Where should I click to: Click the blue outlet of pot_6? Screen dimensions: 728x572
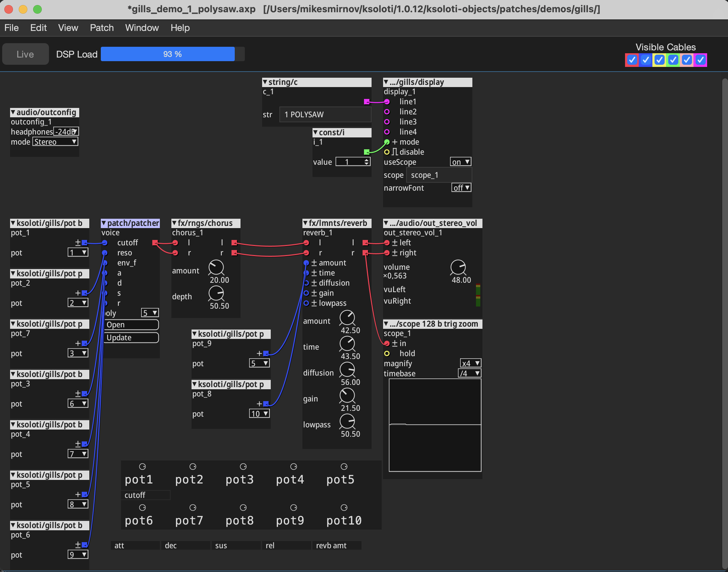[x=84, y=545]
